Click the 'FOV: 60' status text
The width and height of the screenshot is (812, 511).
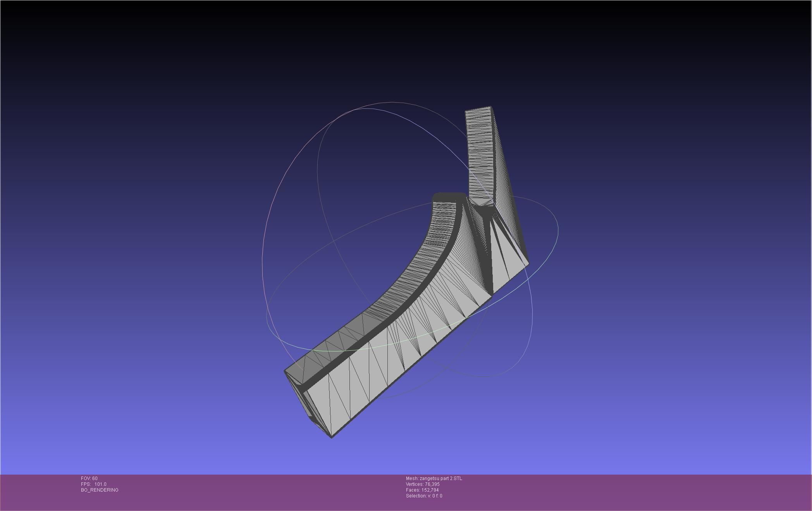point(89,478)
